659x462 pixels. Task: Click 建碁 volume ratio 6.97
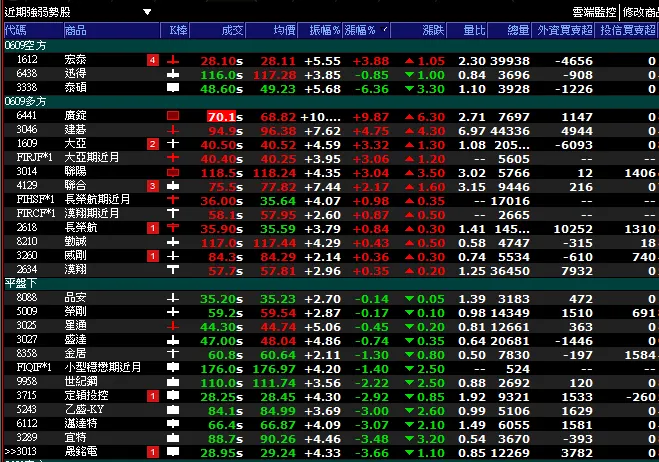coord(472,131)
